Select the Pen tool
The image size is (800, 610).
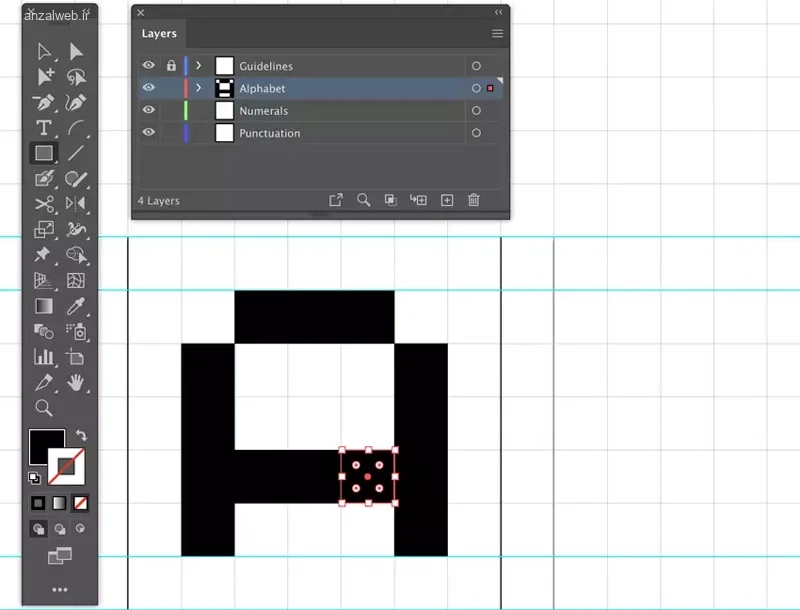(44, 102)
